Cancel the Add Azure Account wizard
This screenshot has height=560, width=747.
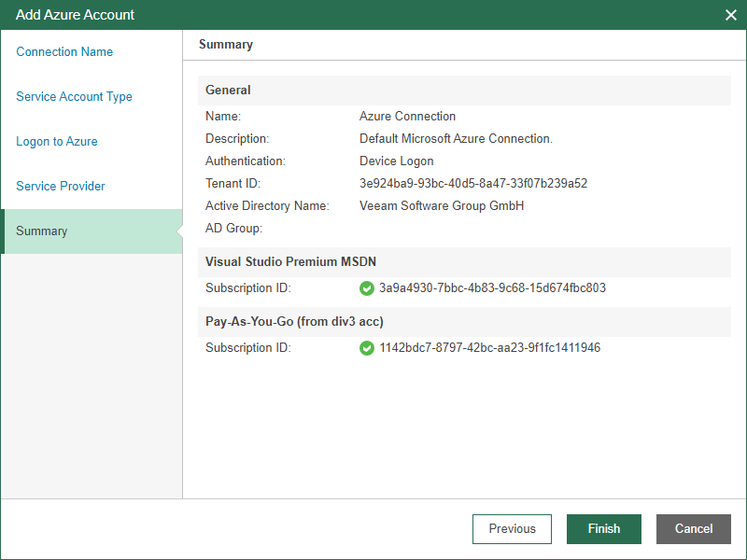tap(693, 529)
